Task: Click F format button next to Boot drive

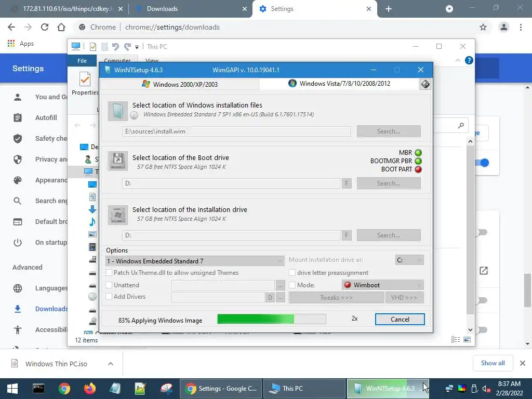Action: tap(347, 183)
